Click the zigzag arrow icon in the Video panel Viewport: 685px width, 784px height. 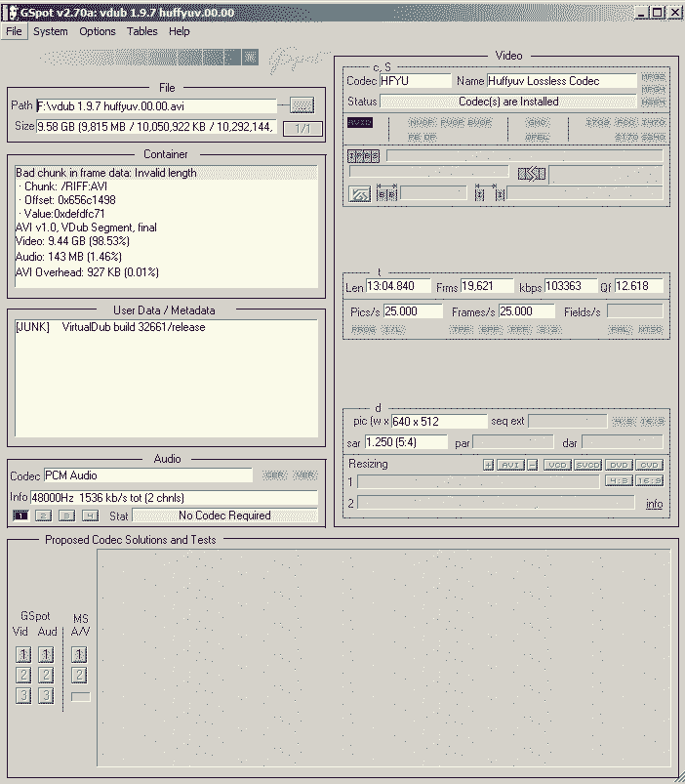pyautogui.click(x=359, y=194)
